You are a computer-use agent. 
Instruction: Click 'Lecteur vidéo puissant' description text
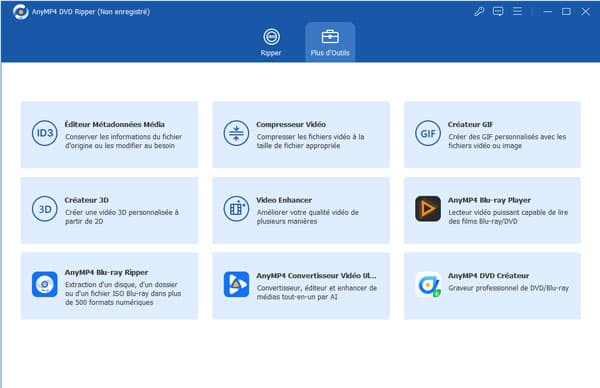pyautogui.click(x=508, y=217)
